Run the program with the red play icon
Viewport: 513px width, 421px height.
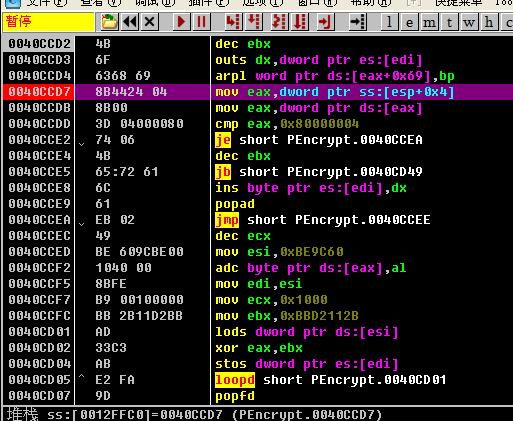[x=181, y=22]
